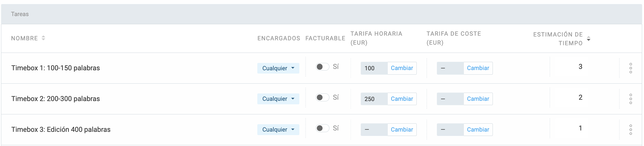Open the three-dot menu for Timebox 2
Screen dimensions: 644x146
[x=631, y=99]
